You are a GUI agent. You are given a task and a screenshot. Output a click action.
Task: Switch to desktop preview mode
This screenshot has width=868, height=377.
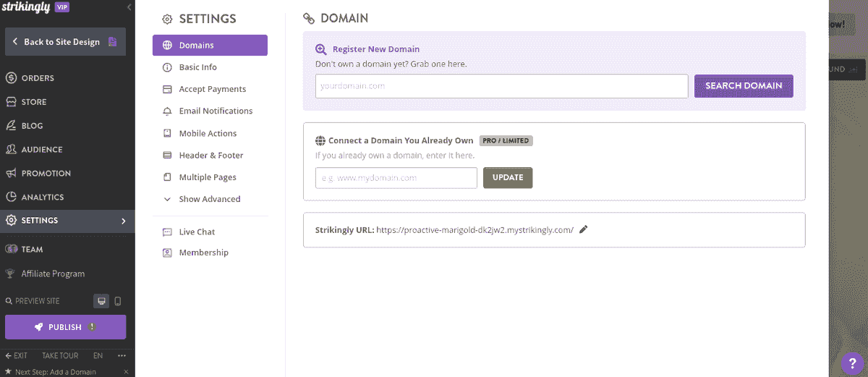tap(102, 301)
